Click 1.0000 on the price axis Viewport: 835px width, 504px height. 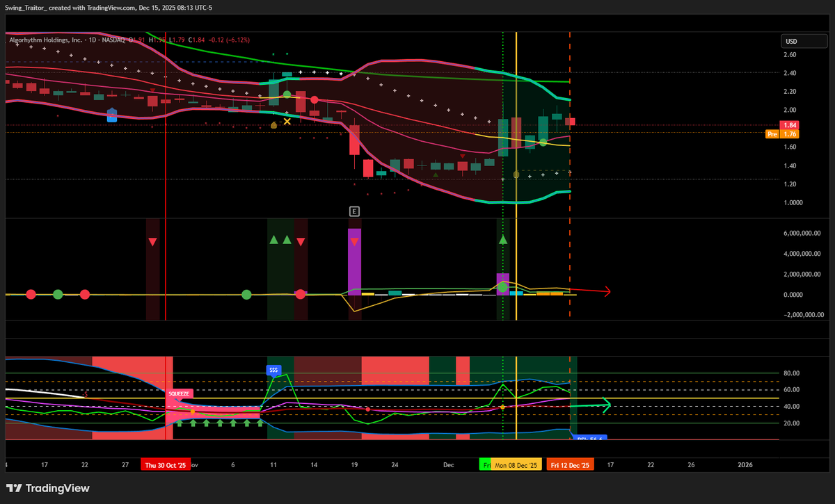793,202
